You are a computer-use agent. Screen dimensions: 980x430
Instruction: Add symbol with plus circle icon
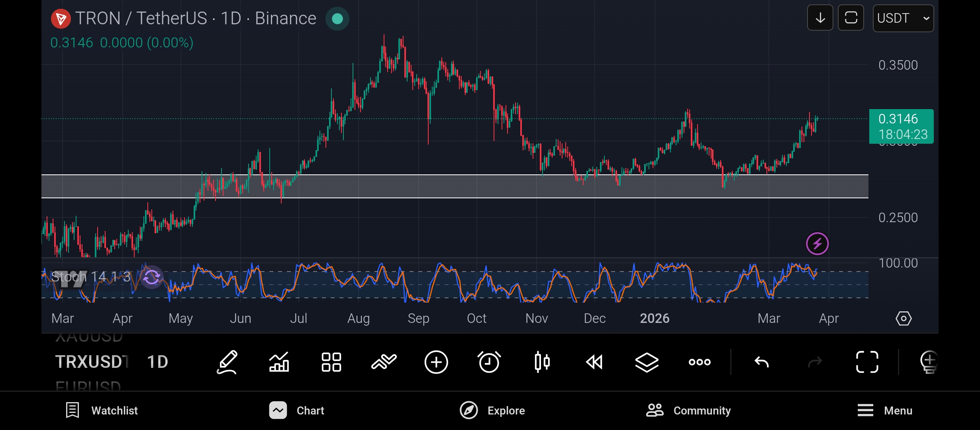pyautogui.click(x=436, y=362)
